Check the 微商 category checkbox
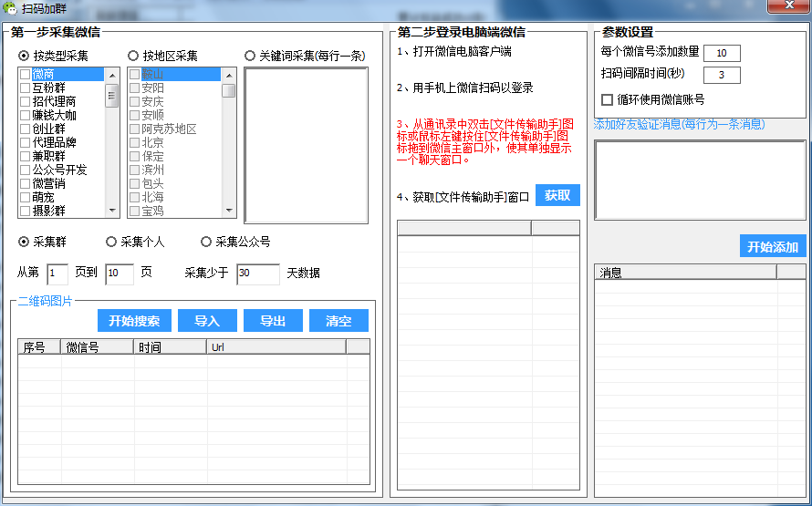This screenshot has height=506, width=812. click(25, 75)
